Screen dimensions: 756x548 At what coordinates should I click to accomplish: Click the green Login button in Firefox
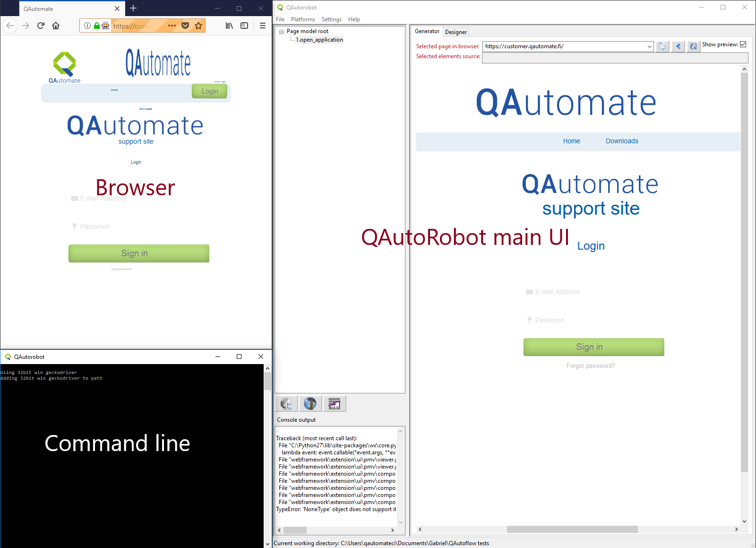pyautogui.click(x=210, y=91)
